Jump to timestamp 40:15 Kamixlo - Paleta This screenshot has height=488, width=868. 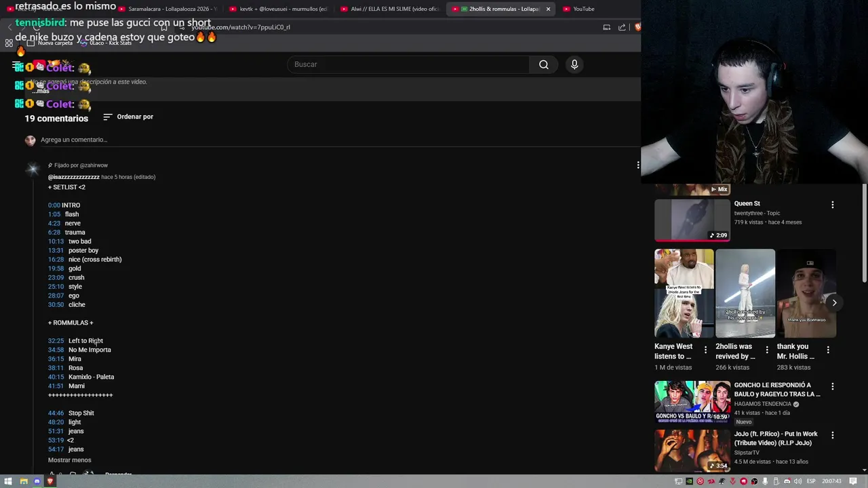56,377
